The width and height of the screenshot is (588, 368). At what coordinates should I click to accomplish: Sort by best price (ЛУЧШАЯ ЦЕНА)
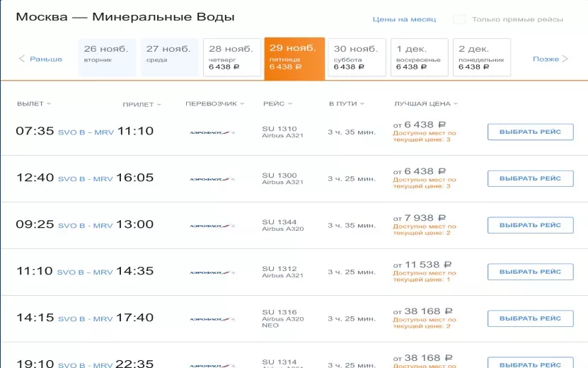click(425, 104)
